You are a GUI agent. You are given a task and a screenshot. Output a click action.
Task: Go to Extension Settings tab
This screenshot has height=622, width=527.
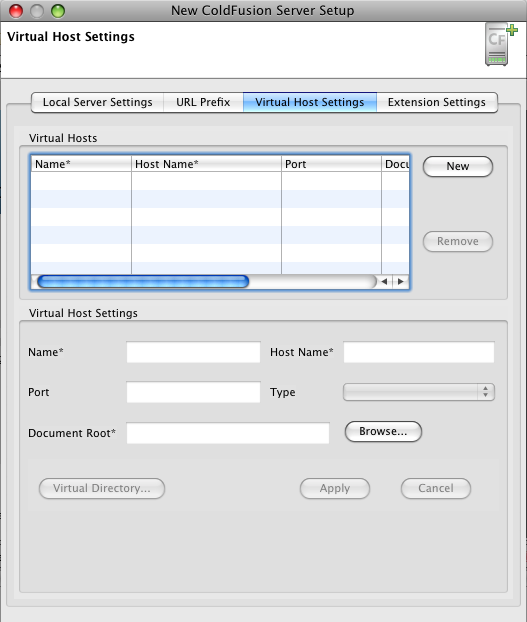(x=437, y=102)
